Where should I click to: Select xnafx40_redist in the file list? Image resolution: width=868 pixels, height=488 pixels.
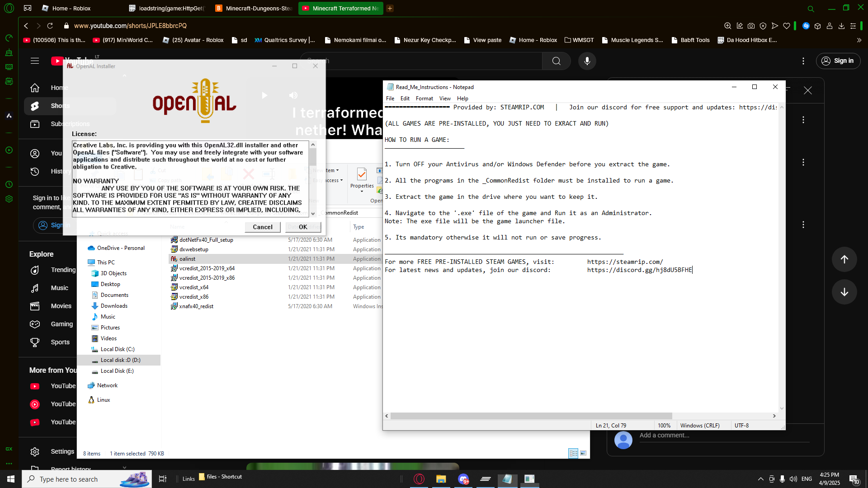pyautogui.click(x=196, y=306)
